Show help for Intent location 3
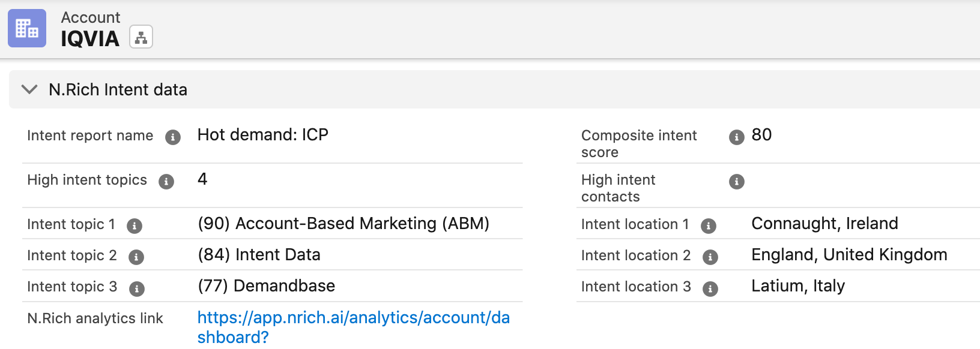Screen dimensions: 980x349 [x=710, y=288]
